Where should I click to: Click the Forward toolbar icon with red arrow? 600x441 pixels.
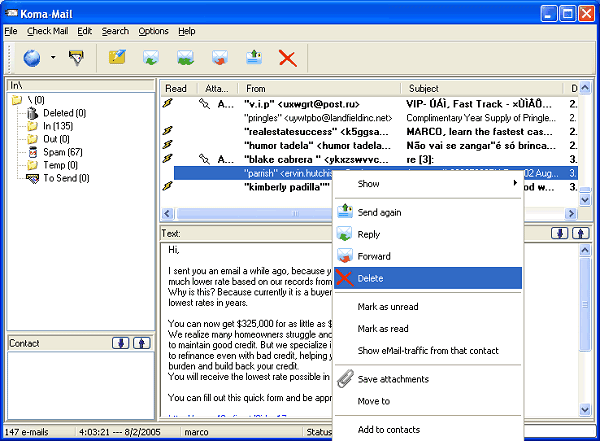[220, 58]
